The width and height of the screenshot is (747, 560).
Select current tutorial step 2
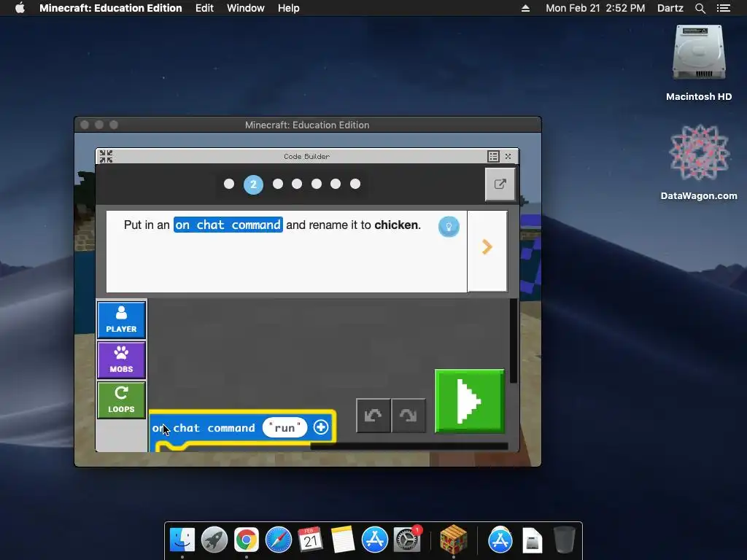[x=253, y=184]
